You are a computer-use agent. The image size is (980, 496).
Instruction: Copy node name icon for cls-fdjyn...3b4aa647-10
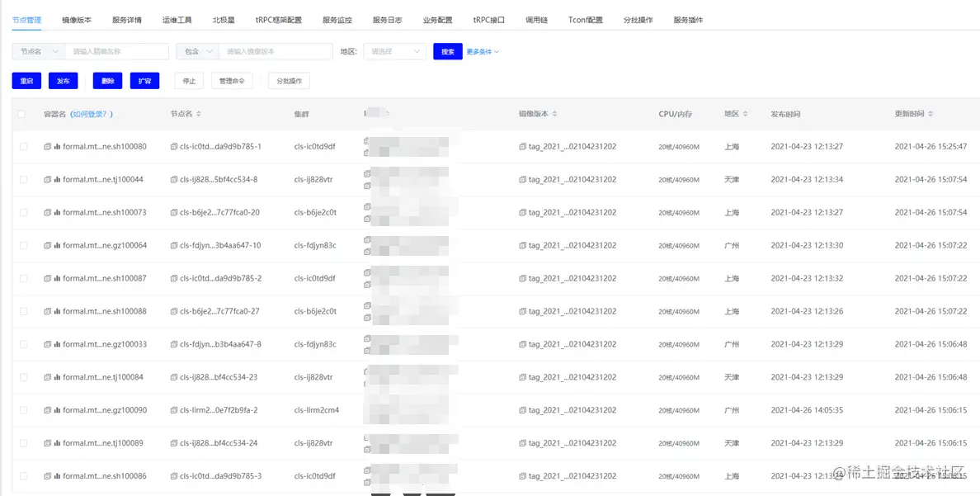coord(174,245)
